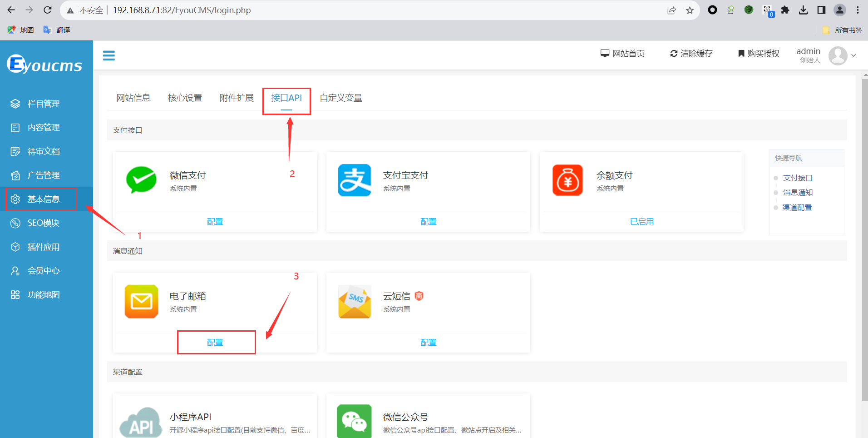Screen dimensions: 868x438
Task: Click the red commercial badge beside 云短信
Action: (x=419, y=296)
